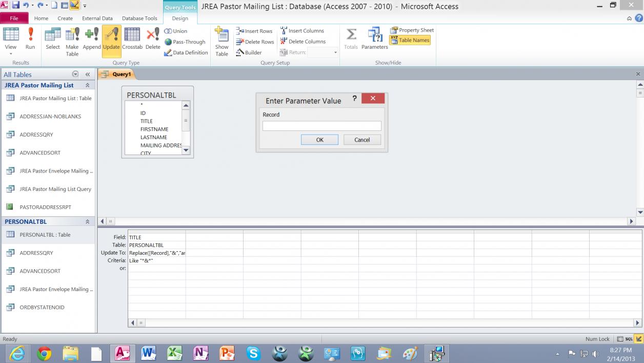Open Google Chrome from the taskbar
This screenshot has height=363, width=644.
(44, 353)
